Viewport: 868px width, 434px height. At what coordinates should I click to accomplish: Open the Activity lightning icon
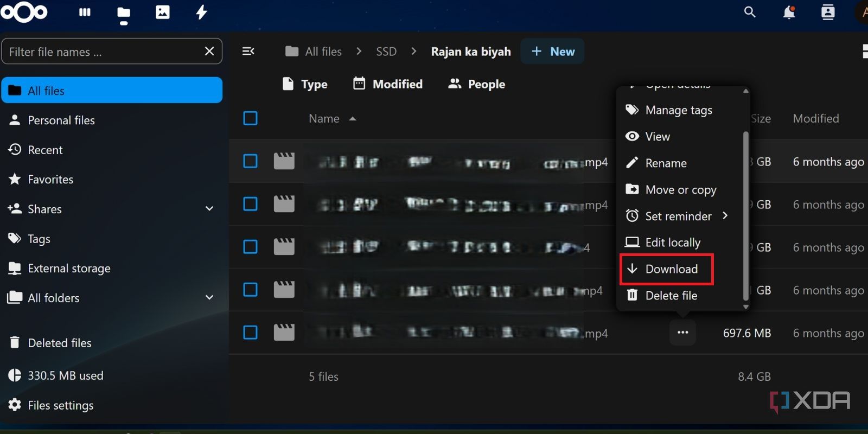[x=202, y=12]
